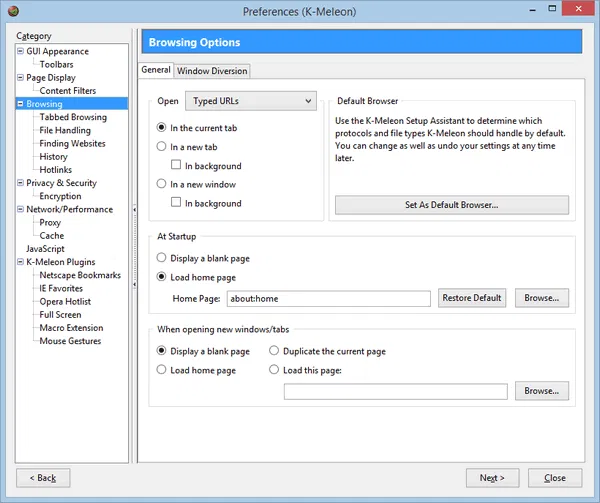Image resolution: width=600 pixels, height=503 pixels.
Task: Collapse the GUI Appearance tree node
Action: (x=20, y=52)
